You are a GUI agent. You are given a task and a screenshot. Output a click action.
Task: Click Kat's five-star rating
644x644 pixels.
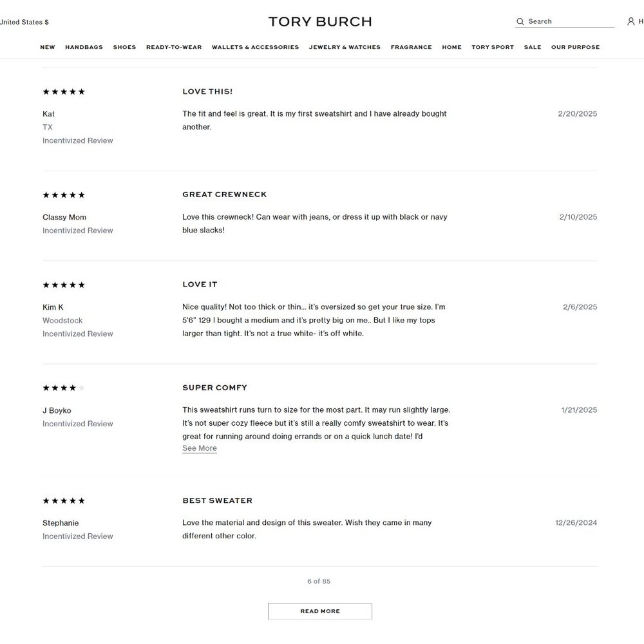[x=64, y=92]
